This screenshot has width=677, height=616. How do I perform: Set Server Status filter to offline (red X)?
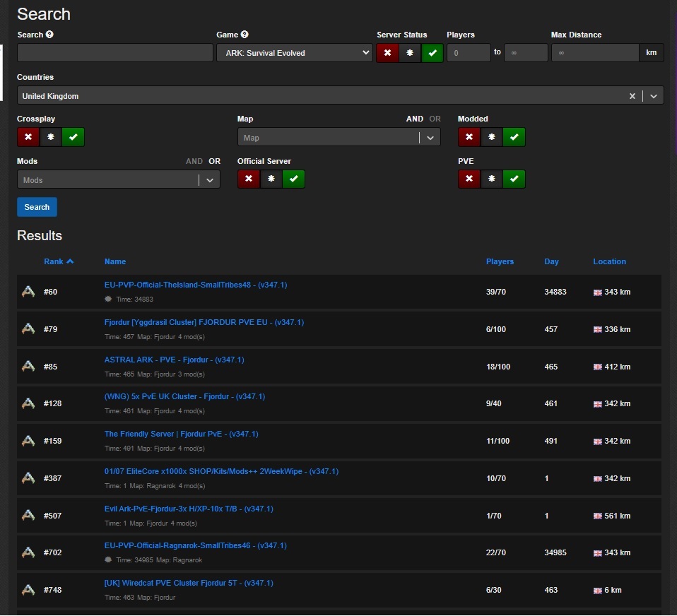click(x=387, y=53)
